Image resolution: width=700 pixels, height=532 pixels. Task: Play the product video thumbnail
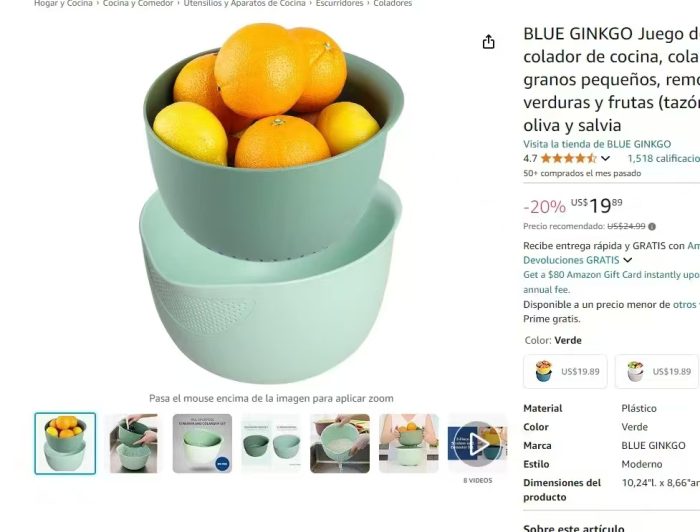tap(477, 444)
